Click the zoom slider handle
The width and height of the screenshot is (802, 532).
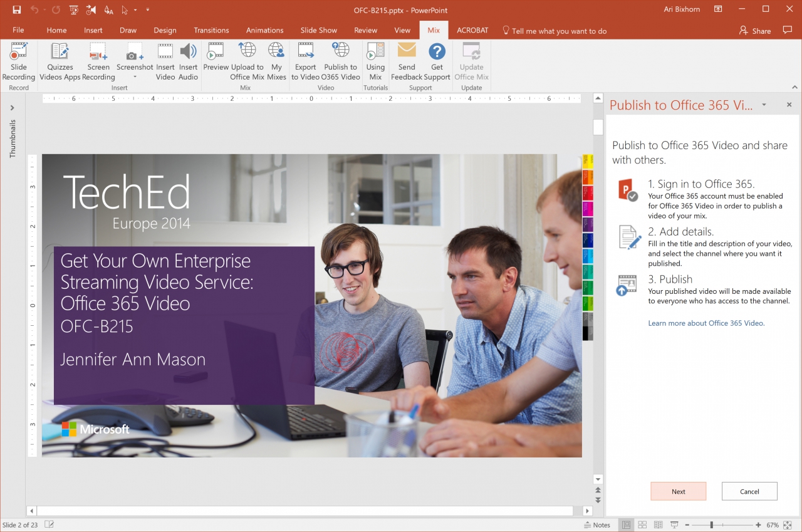coord(711,524)
